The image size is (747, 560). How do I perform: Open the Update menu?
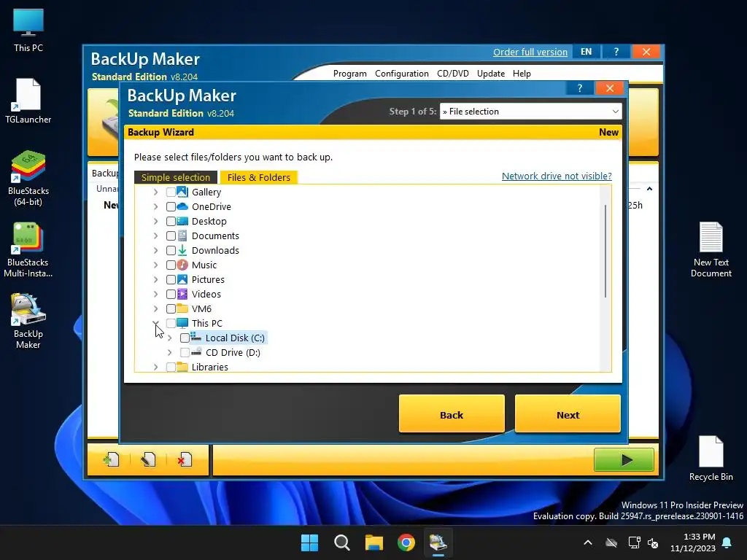point(491,74)
